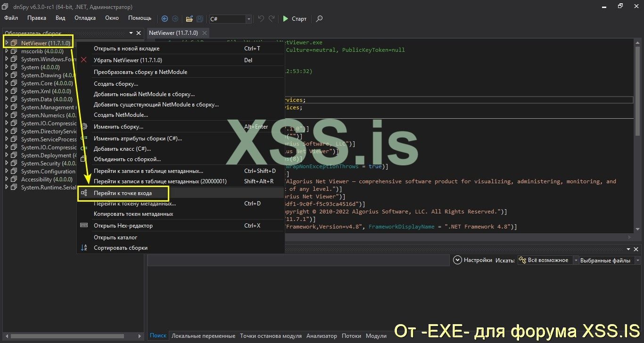Choose Изменить атрибуты сборки (C#)...
This screenshot has width=644, height=343.
[x=181, y=139]
